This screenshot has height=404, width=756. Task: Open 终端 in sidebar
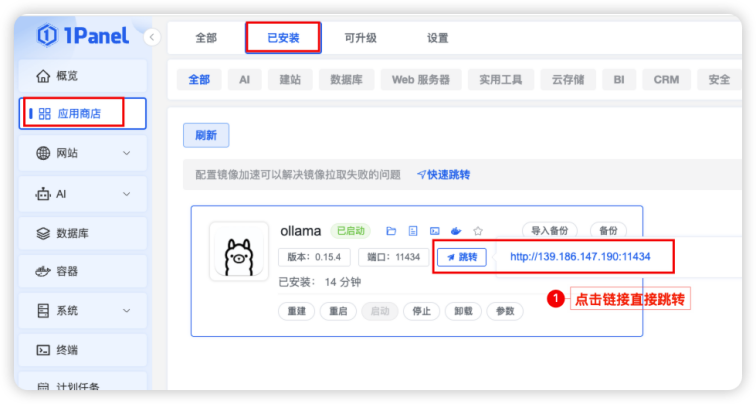pos(82,350)
